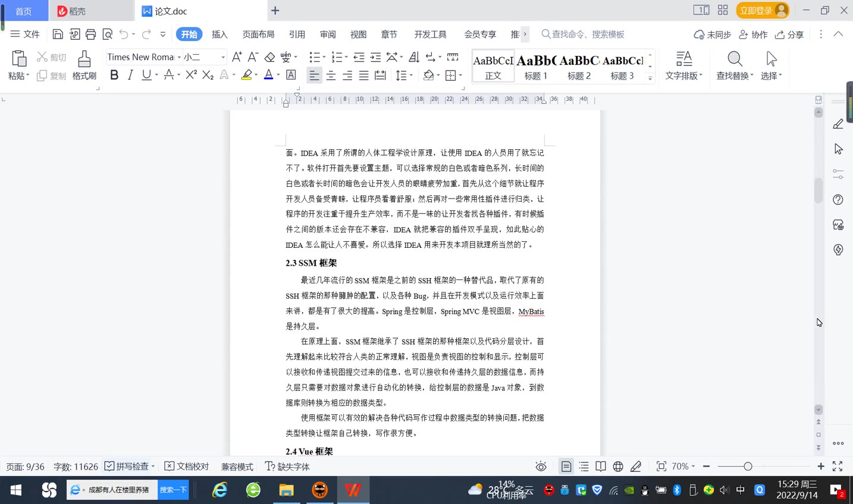Open the highlight color picker
The image size is (853, 504).
256,75
